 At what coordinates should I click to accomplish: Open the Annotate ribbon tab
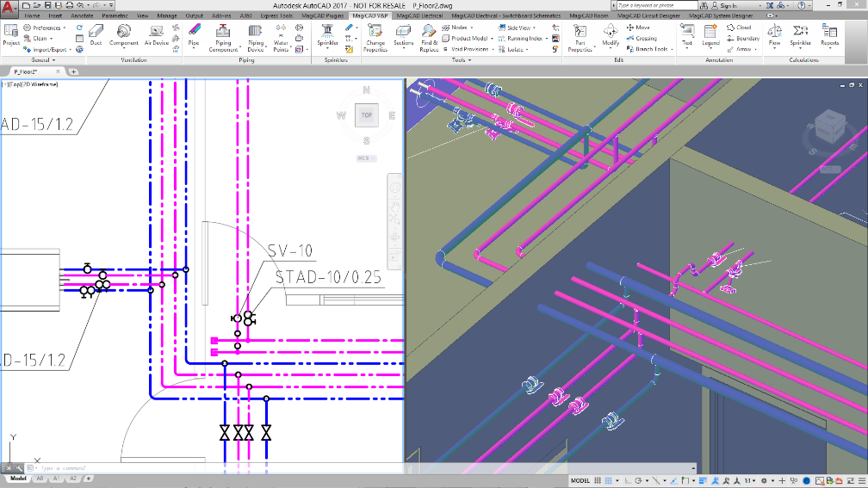coord(82,15)
